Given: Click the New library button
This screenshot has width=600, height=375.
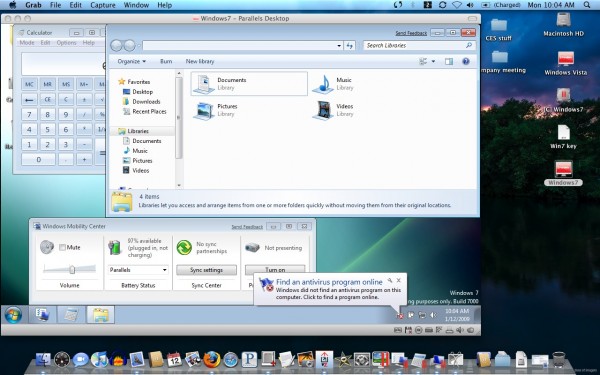Looking at the screenshot, I should click(x=200, y=61).
